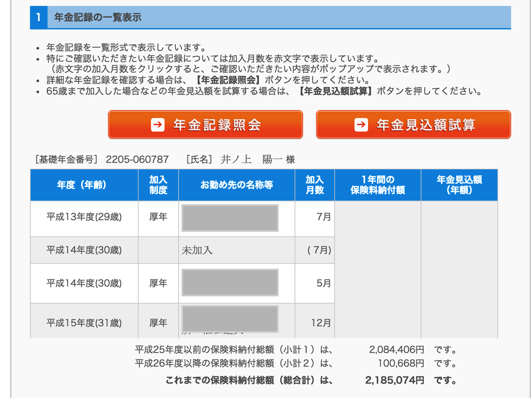Click the grand total 2,185,074円 amount

coord(394,381)
